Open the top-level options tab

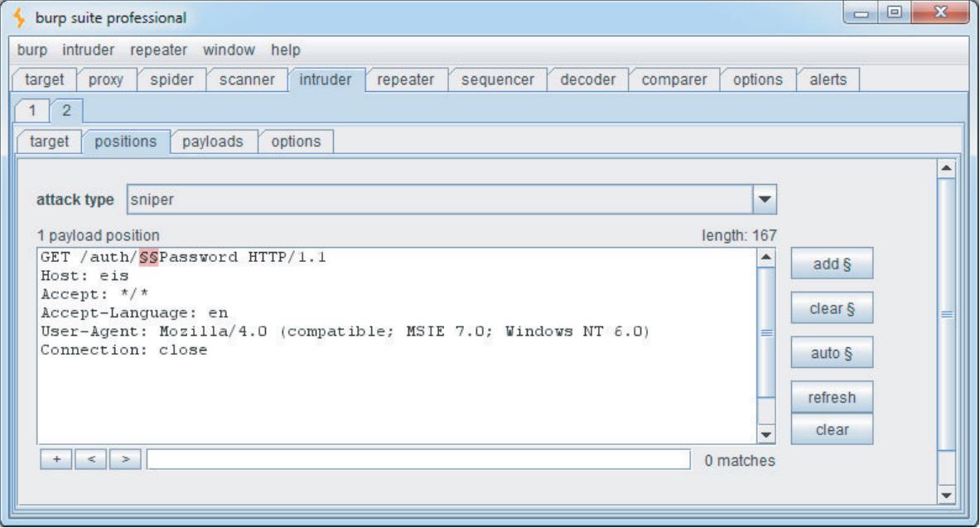click(x=757, y=80)
